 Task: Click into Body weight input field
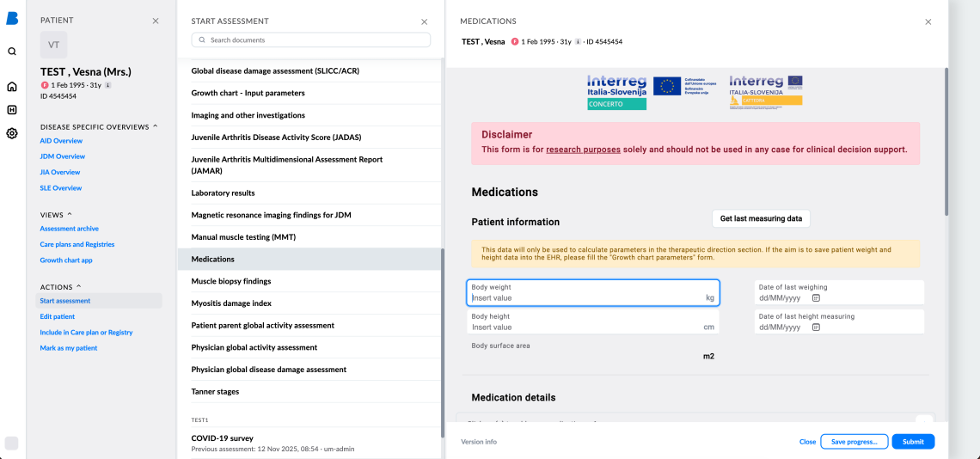pyautogui.click(x=593, y=292)
